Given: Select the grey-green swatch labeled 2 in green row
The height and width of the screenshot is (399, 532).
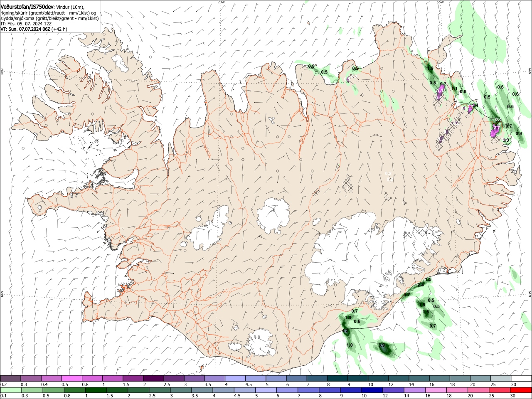Looking at the screenshot, I should [138, 390].
